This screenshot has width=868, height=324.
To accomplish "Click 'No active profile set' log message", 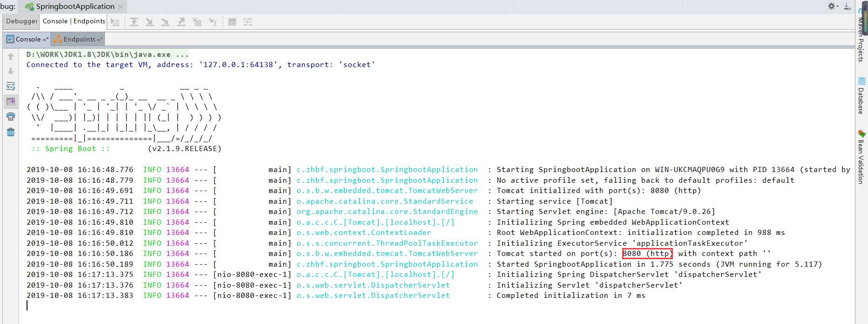I will [x=645, y=180].
